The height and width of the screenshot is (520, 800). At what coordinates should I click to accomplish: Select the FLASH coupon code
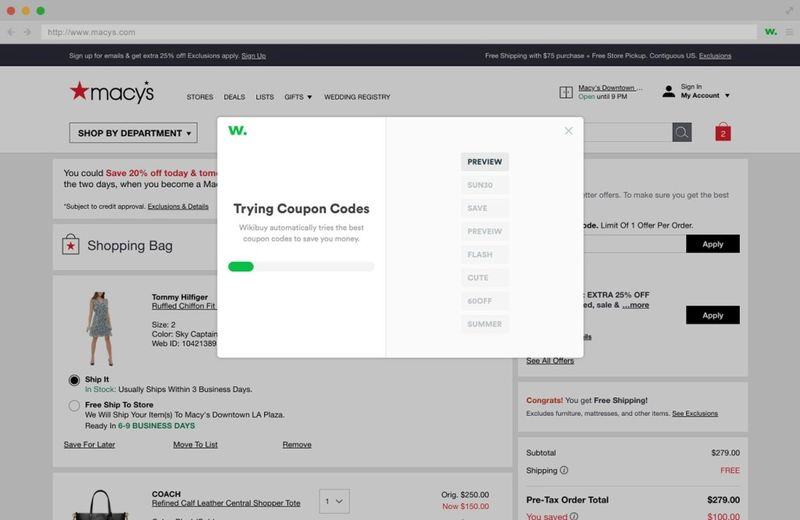click(485, 254)
